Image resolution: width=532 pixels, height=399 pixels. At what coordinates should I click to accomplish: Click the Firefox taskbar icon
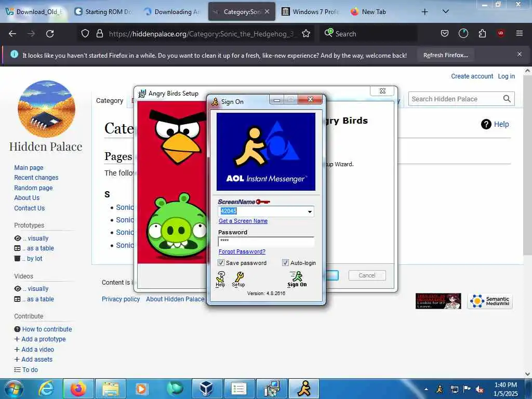78,389
